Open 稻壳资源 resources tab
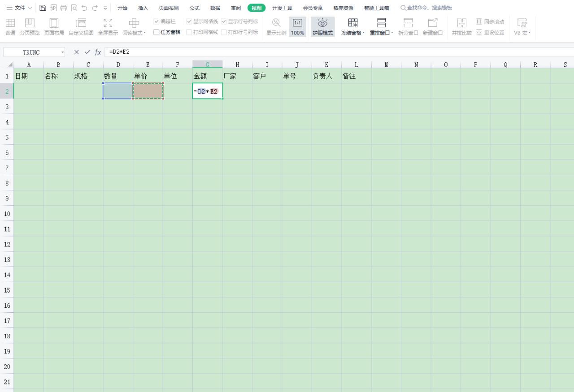Image resolution: width=574 pixels, height=392 pixels. 343,8
